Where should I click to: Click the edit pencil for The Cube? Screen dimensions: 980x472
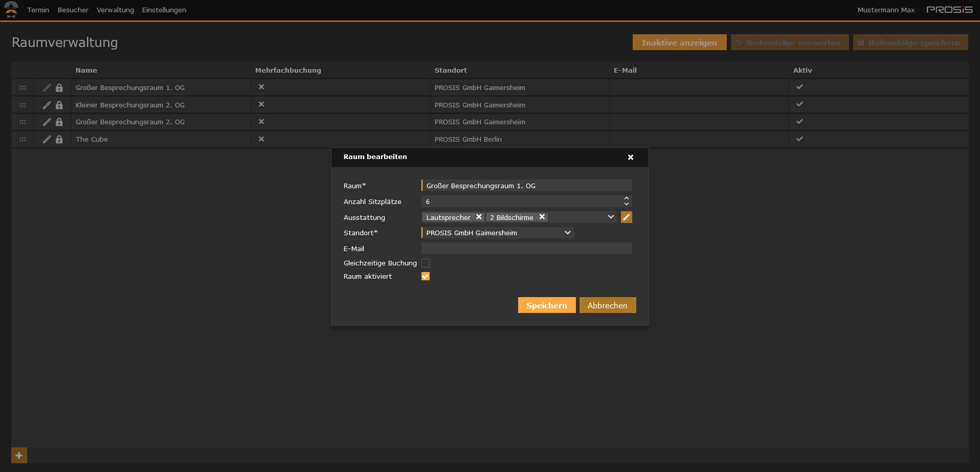(47, 139)
